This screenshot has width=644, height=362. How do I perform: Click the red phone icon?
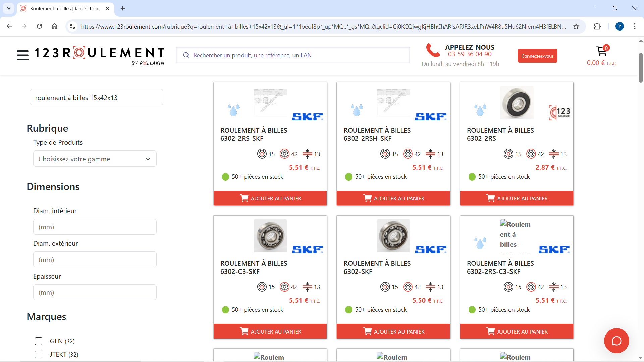point(433,50)
